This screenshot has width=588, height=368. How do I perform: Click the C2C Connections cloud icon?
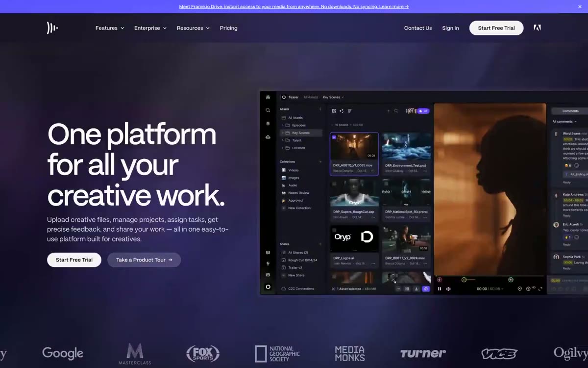[284, 289]
